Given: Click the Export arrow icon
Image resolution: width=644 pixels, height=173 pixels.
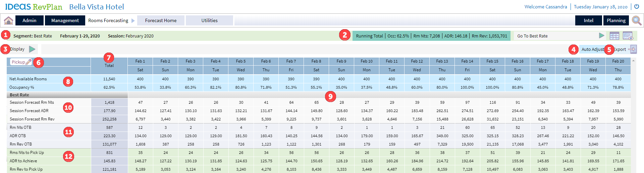Looking at the screenshot, I should coord(632,49).
